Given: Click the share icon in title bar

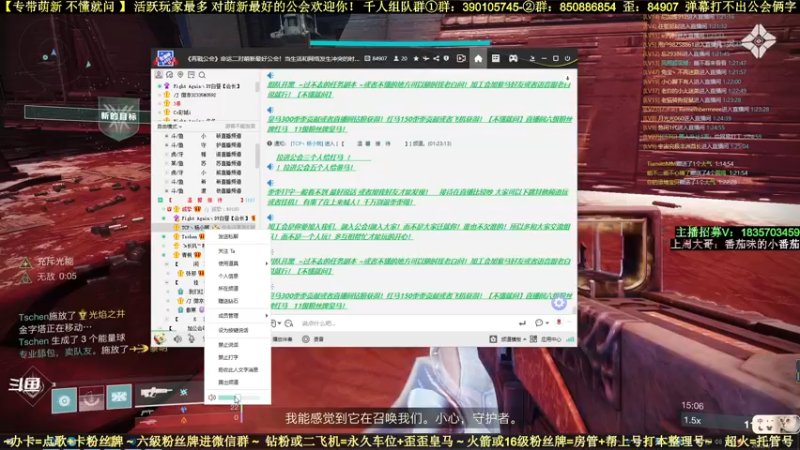Looking at the screenshot, I should click(x=436, y=59).
